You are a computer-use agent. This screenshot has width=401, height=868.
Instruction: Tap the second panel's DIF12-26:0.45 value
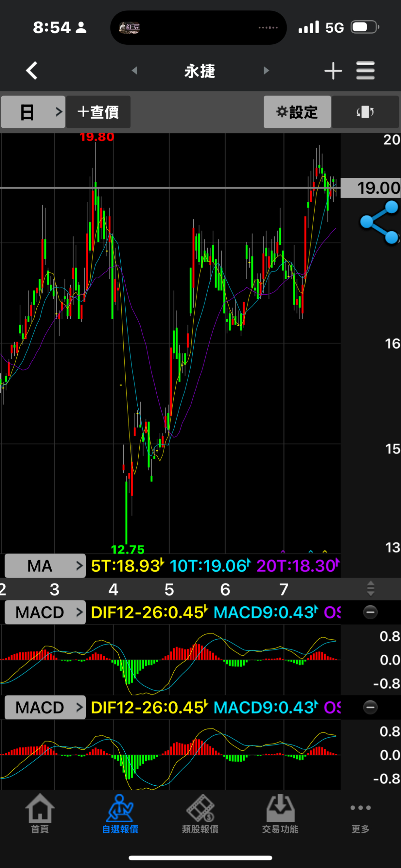point(149,707)
